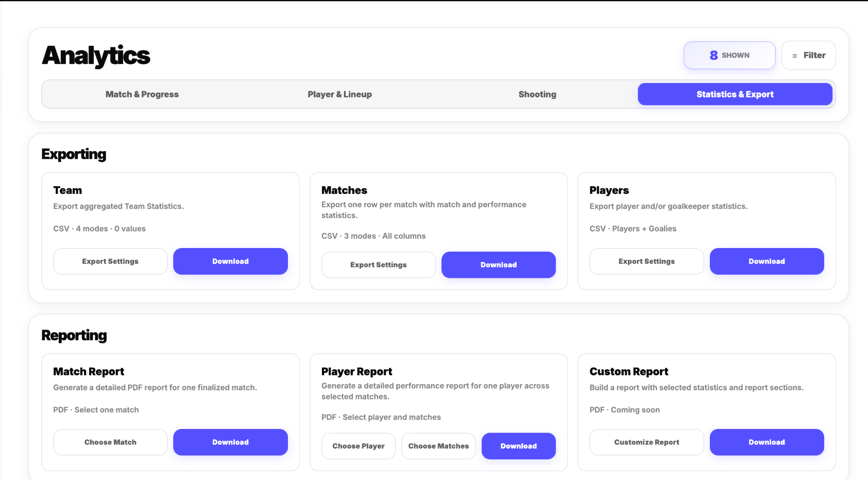
Task: Click 'Export aggregated Team Statistics.' description
Action: click(118, 206)
